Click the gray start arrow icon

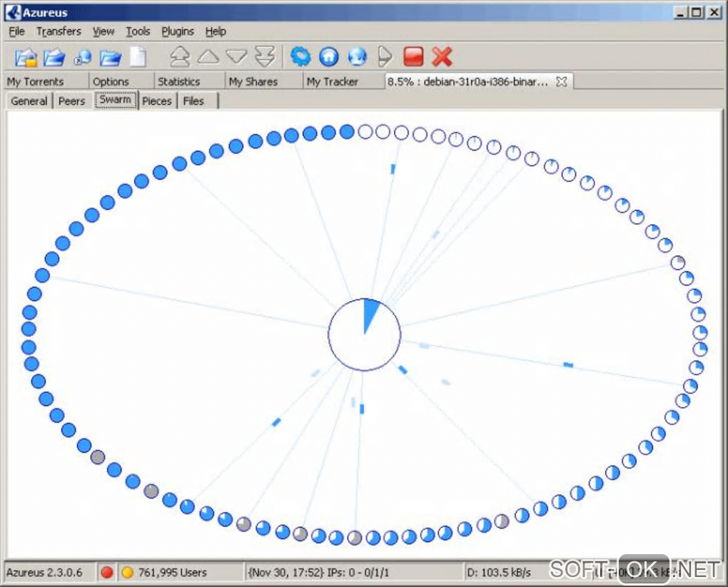pyautogui.click(x=385, y=56)
